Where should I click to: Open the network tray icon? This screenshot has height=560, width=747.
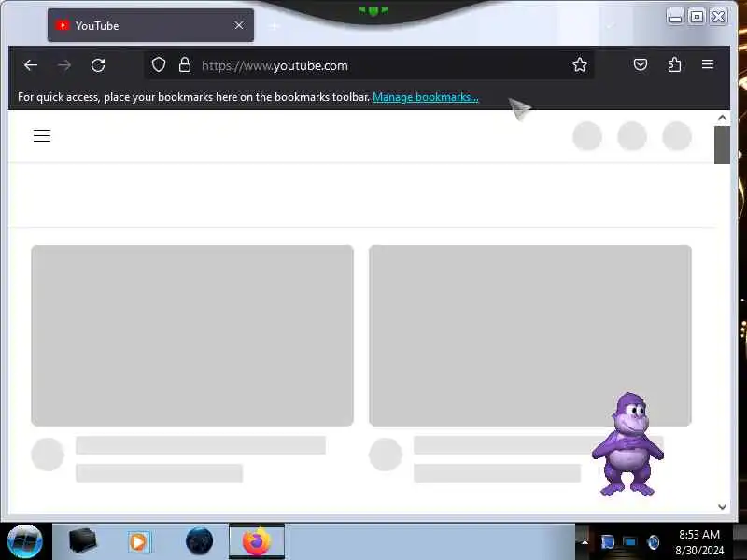coord(629,542)
